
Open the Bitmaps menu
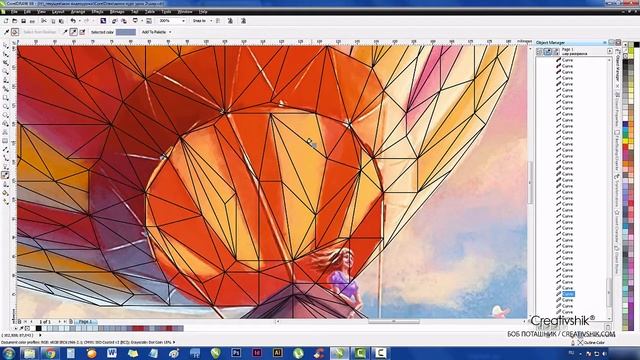(x=117, y=12)
